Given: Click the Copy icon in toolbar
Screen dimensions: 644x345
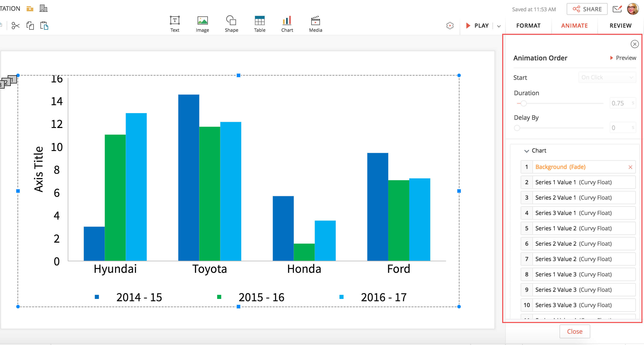Looking at the screenshot, I should (30, 26).
